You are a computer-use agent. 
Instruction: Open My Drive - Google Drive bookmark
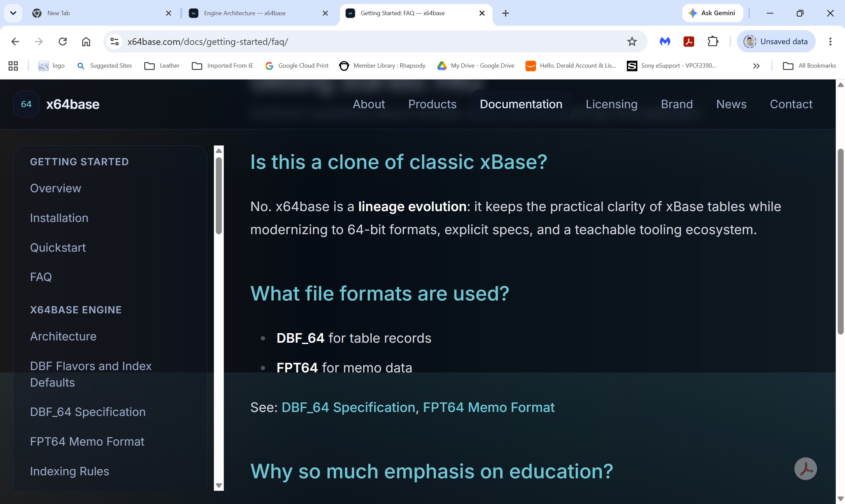(476, 66)
